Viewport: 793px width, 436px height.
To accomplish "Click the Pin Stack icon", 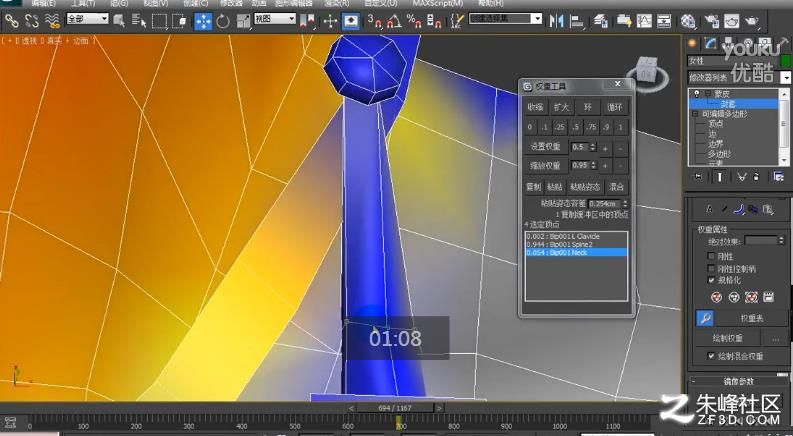I will coord(699,177).
